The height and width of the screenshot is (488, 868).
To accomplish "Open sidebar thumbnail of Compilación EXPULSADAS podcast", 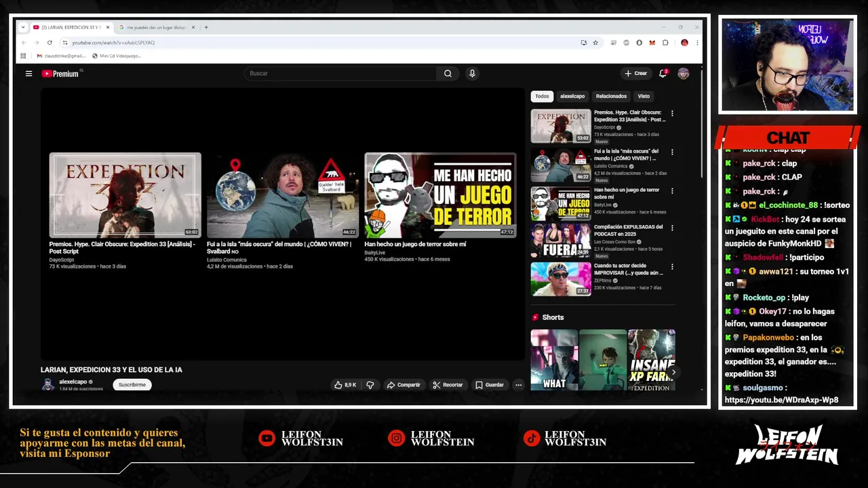I will (561, 241).
